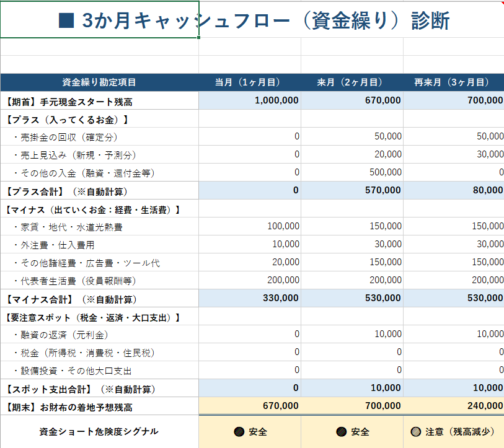Select 当月 value 100,000 for 家賃
Viewport: 504px width, 448px height.
(250, 226)
